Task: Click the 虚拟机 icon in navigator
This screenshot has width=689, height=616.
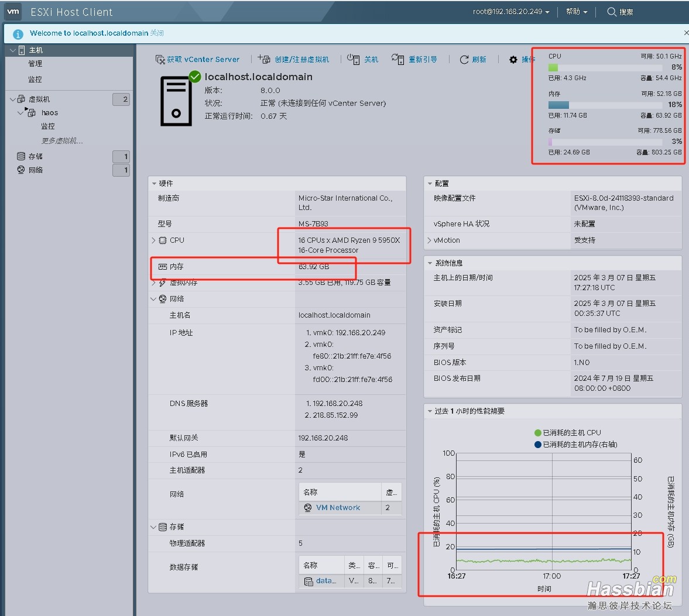Action: pyautogui.click(x=21, y=99)
